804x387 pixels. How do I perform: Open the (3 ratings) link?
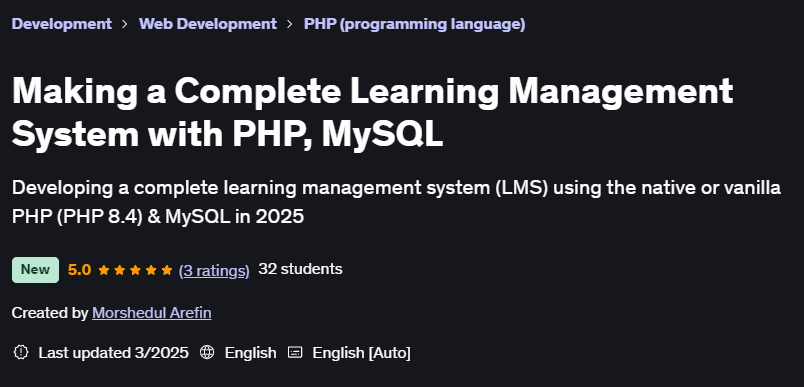(x=214, y=270)
